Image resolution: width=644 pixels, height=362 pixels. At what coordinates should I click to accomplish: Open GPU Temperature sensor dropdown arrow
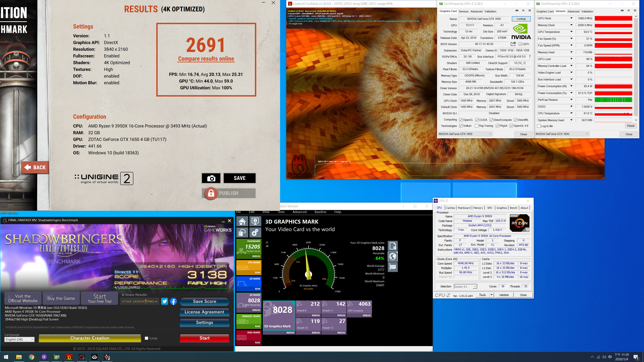click(x=571, y=32)
